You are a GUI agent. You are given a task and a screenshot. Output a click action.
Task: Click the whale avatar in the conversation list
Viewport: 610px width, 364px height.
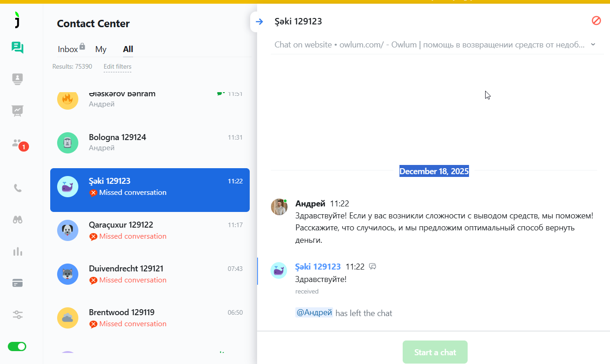point(68,187)
